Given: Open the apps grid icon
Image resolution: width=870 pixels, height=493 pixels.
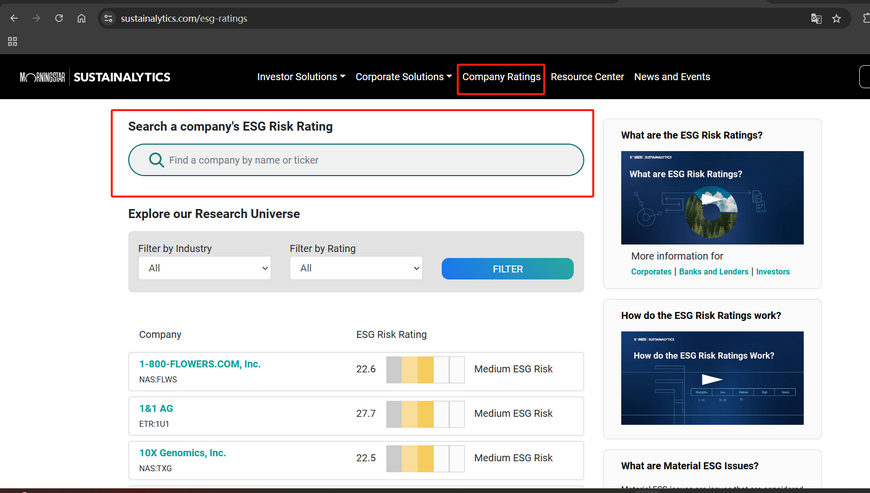Looking at the screenshot, I should 13,41.
